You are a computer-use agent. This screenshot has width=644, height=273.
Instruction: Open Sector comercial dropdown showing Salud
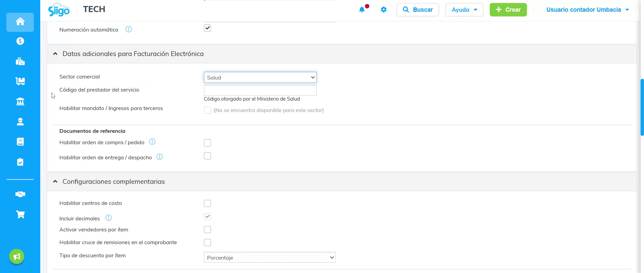point(260,77)
